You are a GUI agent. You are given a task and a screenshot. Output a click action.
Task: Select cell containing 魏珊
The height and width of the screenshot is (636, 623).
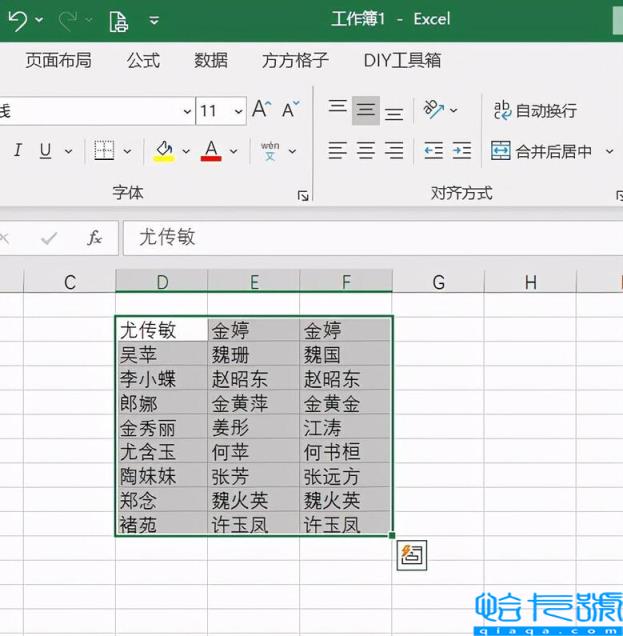(x=254, y=354)
